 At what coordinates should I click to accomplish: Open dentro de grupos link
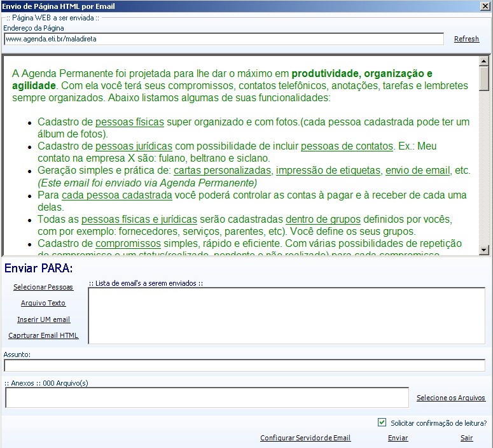tap(323, 220)
